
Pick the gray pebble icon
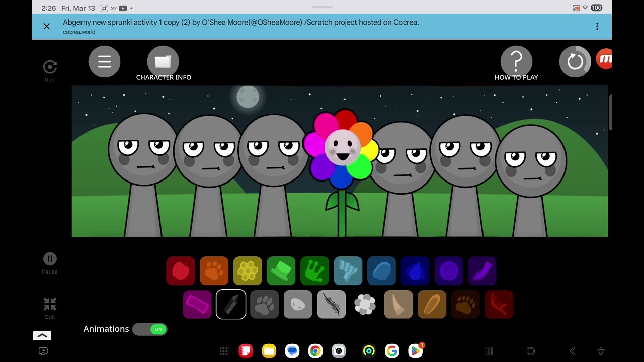pos(298,304)
